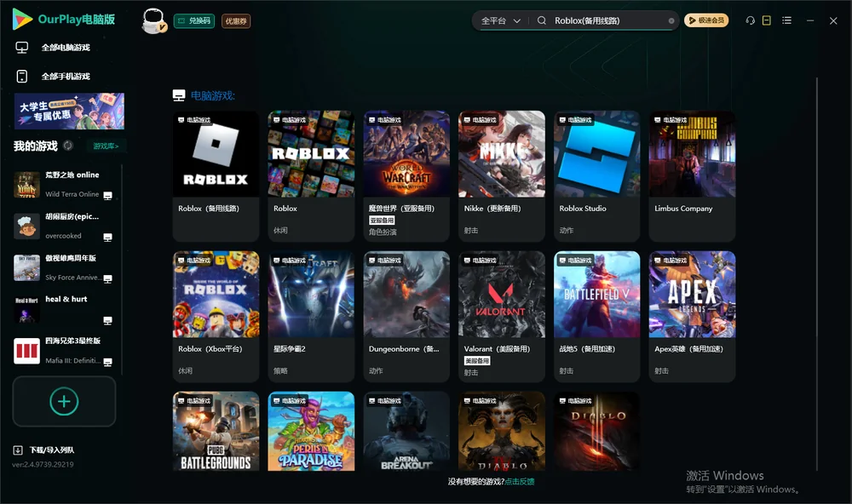Focus the search field containing Roblox(备用线路)

pyautogui.click(x=608, y=20)
